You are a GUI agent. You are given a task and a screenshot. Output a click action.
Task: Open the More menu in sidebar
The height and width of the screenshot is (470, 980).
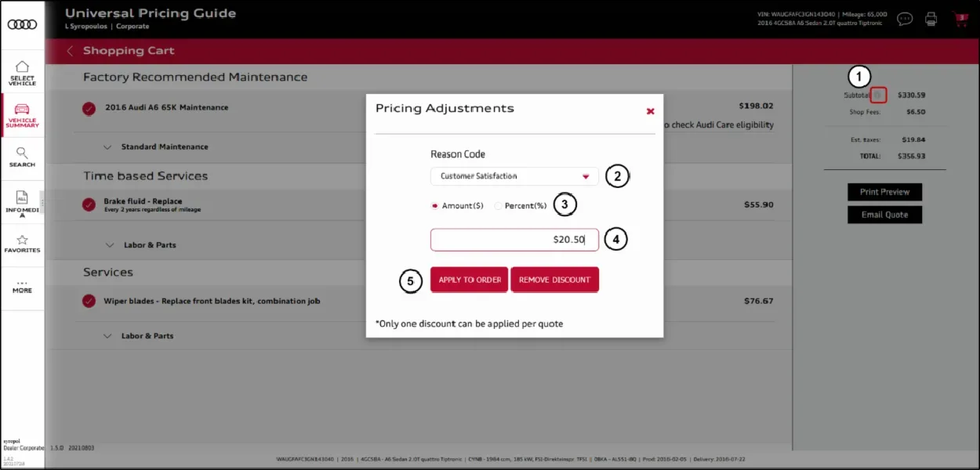(x=22, y=287)
